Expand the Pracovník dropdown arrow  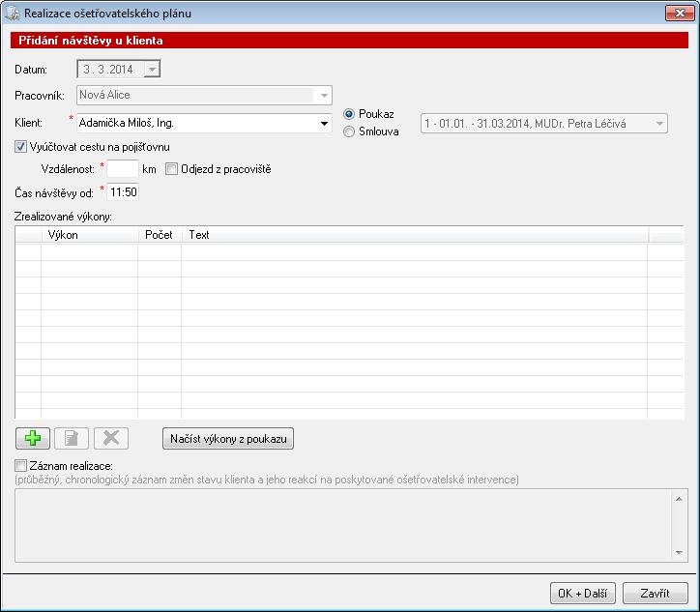tap(324, 95)
